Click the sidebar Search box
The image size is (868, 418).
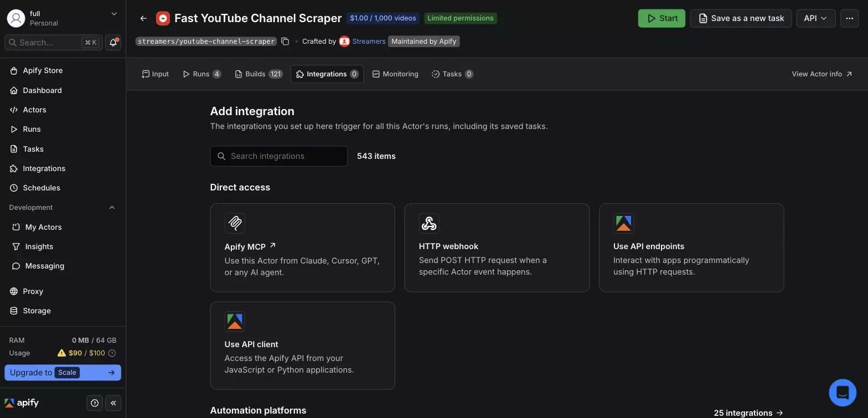54,43
